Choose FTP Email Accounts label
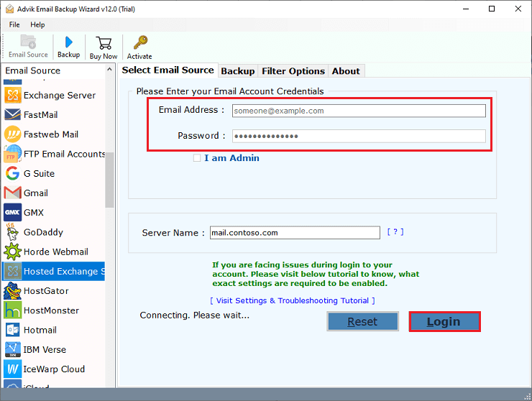Screen dimensions: 532x401 pos(64,154)
